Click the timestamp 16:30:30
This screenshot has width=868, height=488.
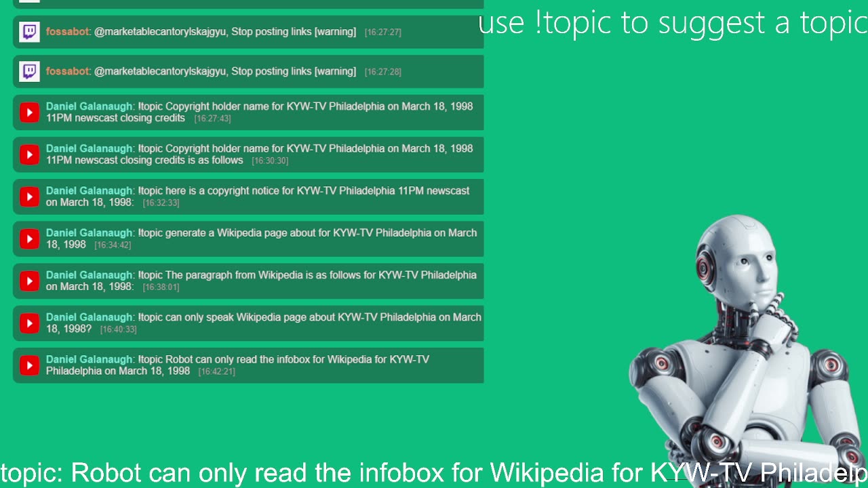(270, 161)
